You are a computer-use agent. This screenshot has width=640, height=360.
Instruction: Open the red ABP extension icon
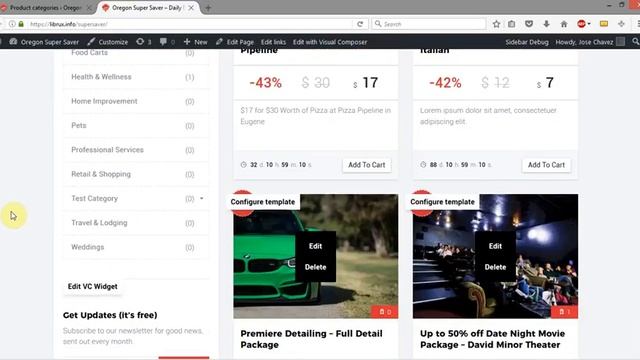pos(581,24)
